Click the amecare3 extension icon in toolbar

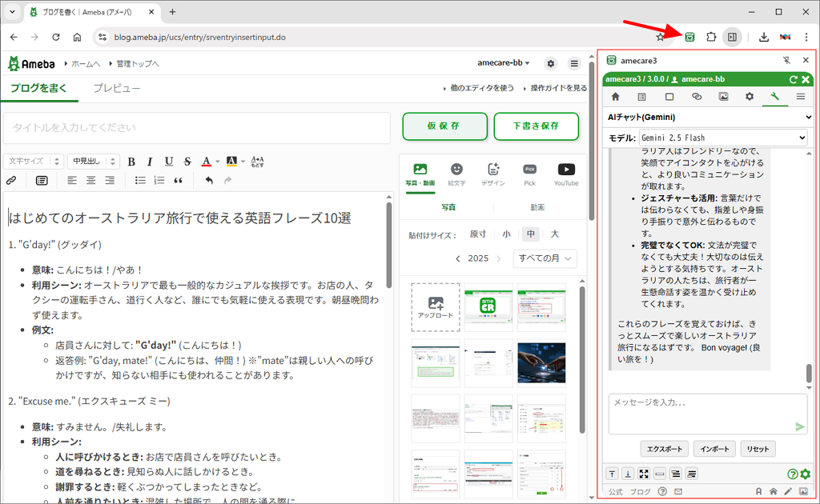point(689,37)
